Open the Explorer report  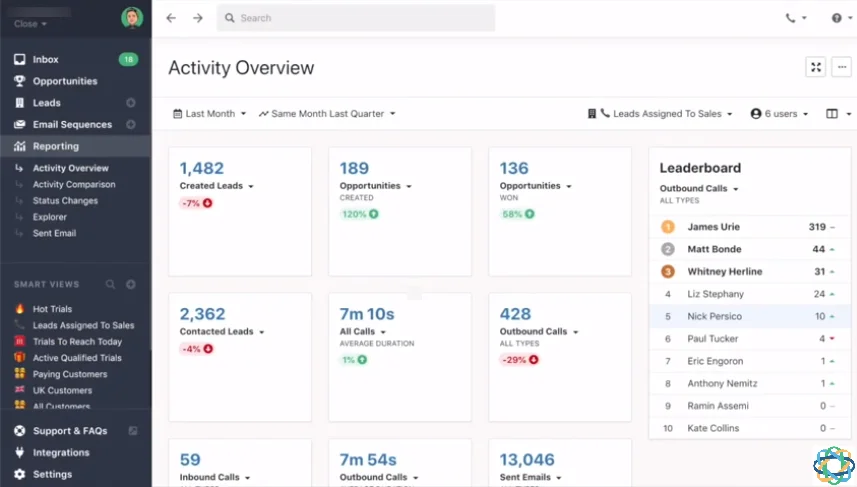point(50,217)
